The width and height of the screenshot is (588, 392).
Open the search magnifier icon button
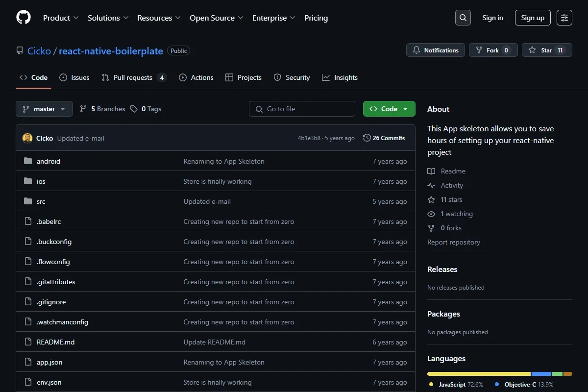coord(463,18)
